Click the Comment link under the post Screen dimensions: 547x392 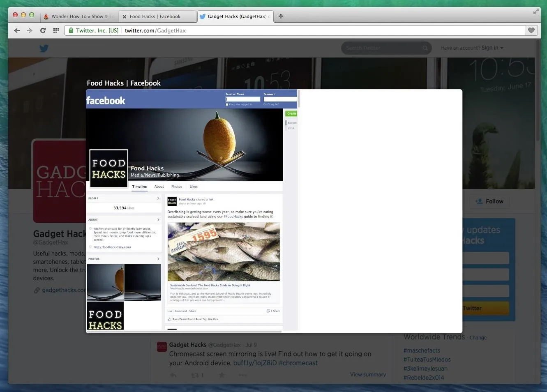tap(181, 311)
